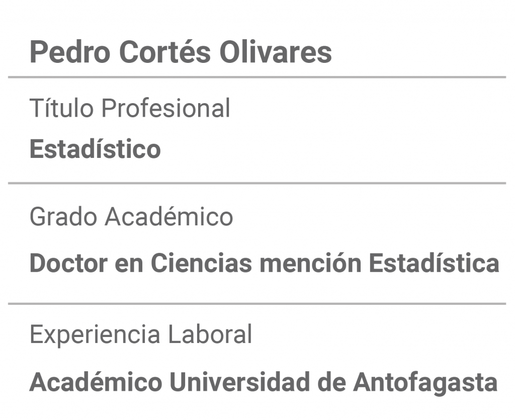
Task: Select the Experiencia Laboral label
Action: point(141,334)
